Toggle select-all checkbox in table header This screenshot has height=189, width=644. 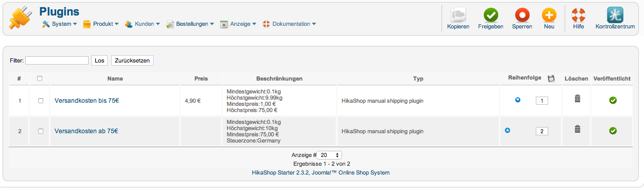[40, 78]
